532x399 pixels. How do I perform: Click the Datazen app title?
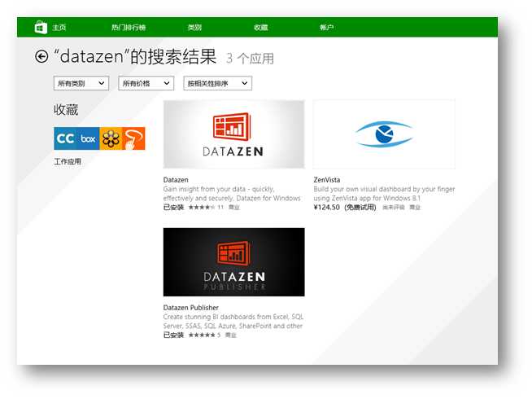[x=176, y=180]
